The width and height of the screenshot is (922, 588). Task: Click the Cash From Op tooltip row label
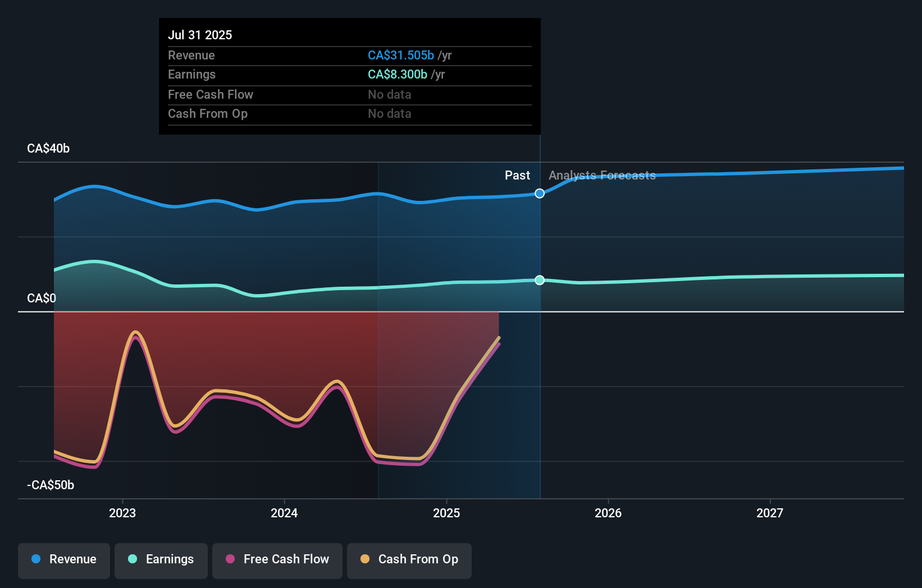[x=208, y=113]
